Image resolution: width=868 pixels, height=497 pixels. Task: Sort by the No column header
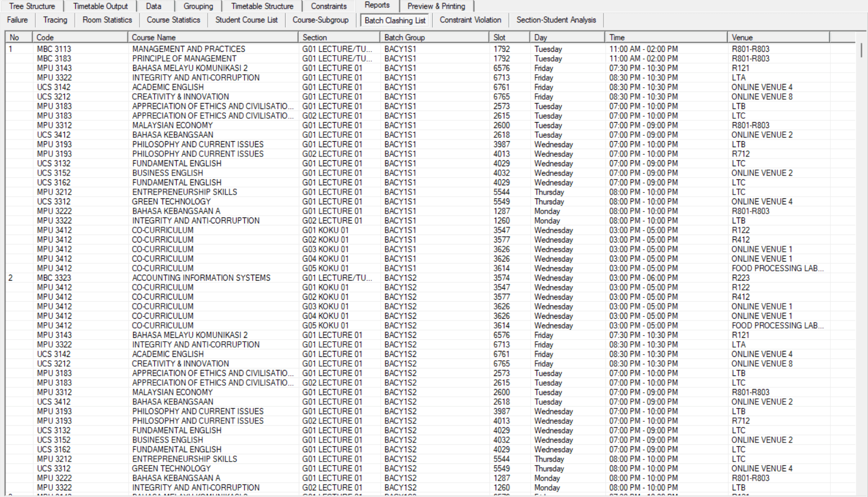19,37
